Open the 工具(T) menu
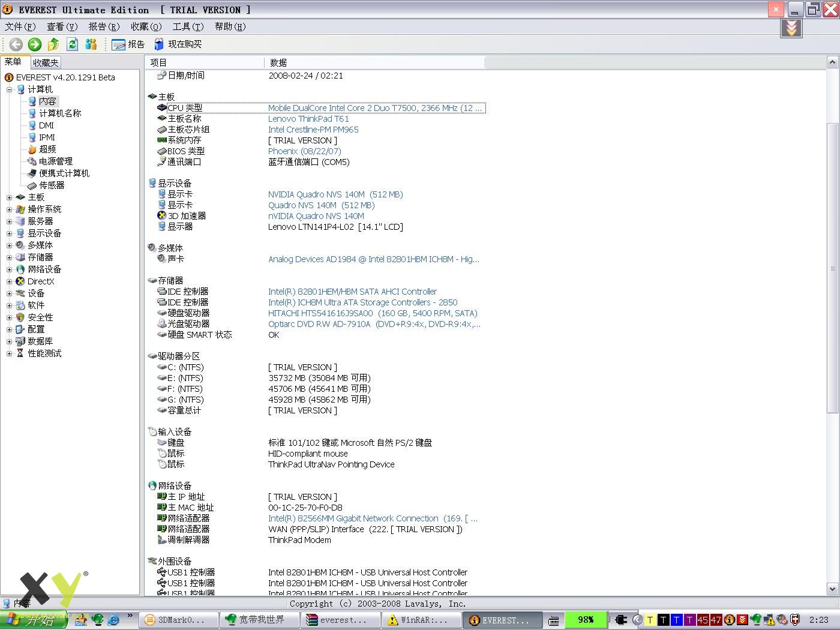 click(x=188, y=26)
